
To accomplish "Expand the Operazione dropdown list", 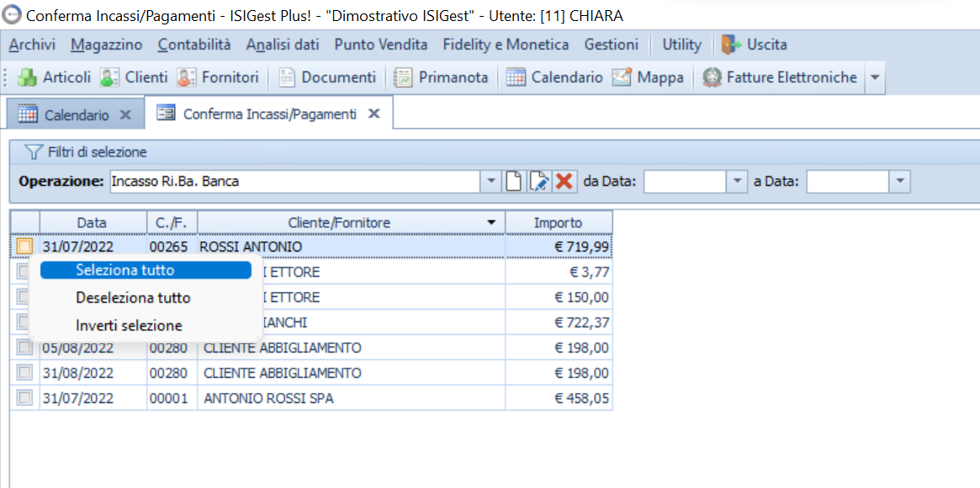I will coord(492,181).
